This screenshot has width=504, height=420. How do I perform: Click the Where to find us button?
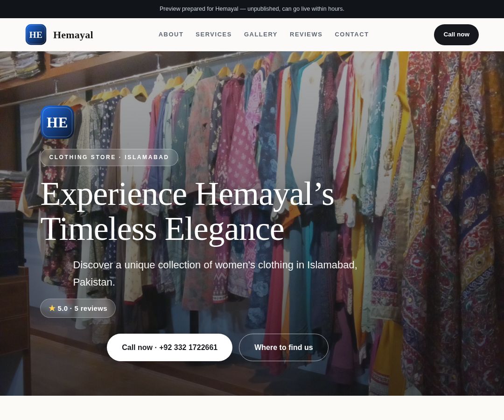[284, 347]
